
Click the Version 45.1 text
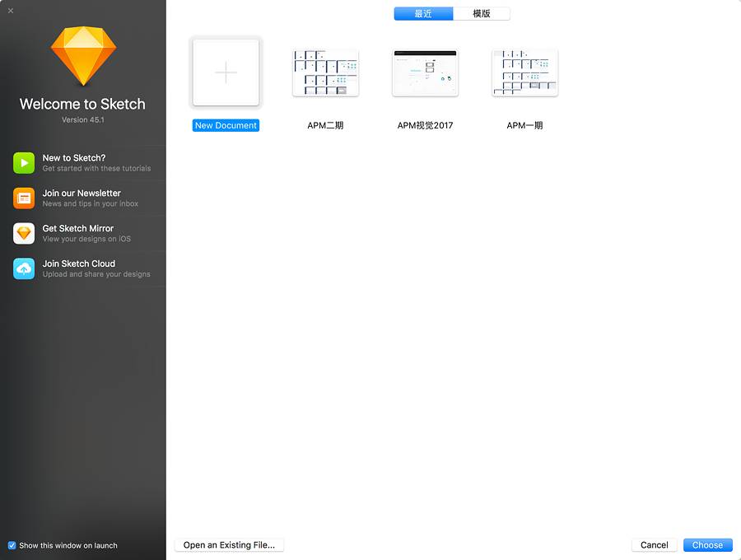tap(83, 120)
